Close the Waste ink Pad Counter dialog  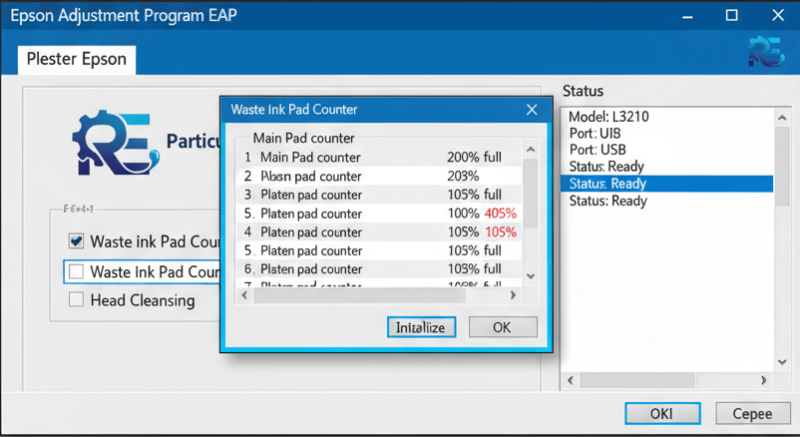tap(532, 110)
